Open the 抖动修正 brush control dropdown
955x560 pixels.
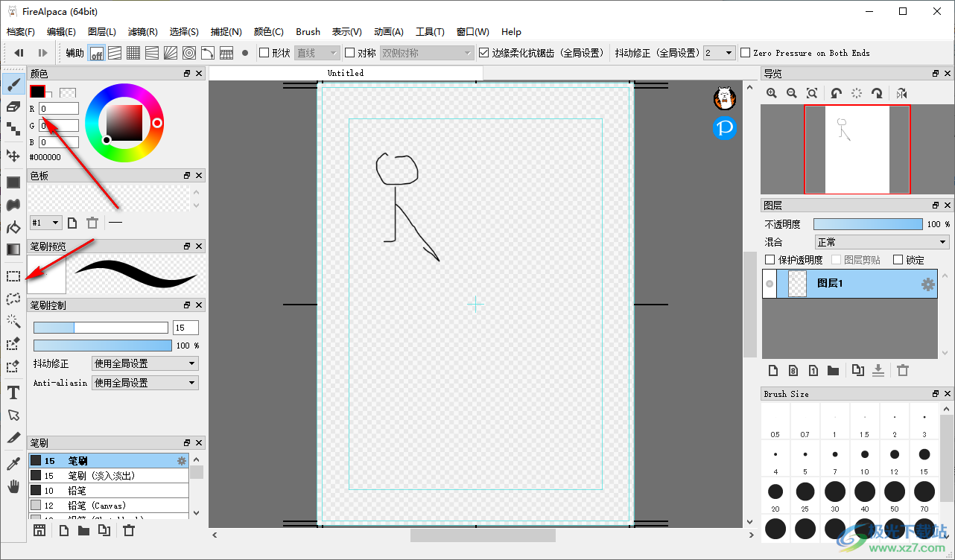pos(145,363)
